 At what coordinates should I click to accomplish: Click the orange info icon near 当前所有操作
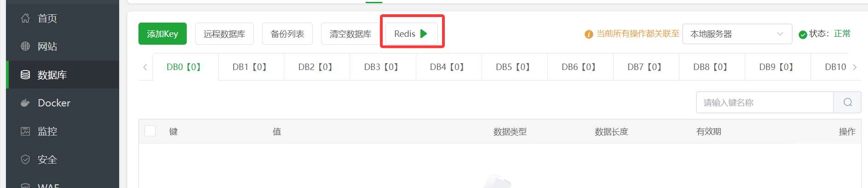click(589, 34)
